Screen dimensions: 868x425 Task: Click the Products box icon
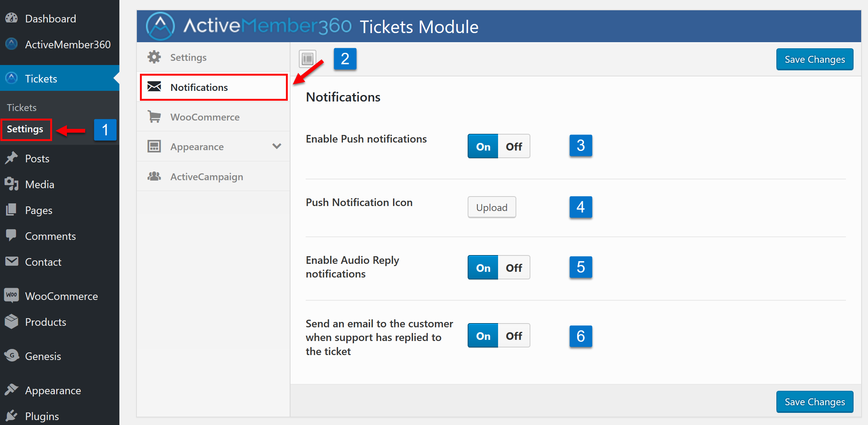click(x=11, y=321)
